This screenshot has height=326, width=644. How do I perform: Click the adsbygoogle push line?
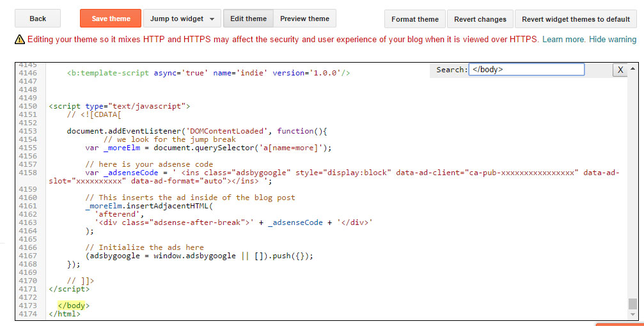point(199,256)
